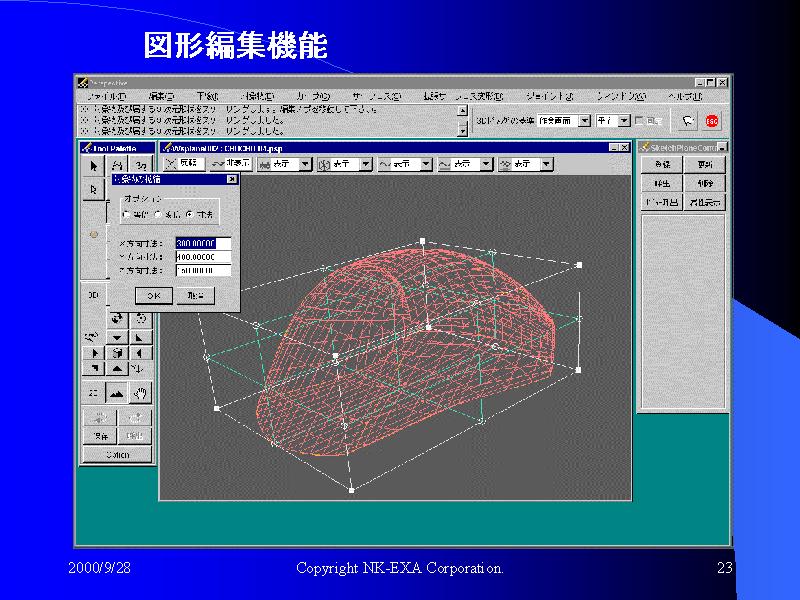
Task: Select the black arrow pointer tool
Action: (95, 166)
